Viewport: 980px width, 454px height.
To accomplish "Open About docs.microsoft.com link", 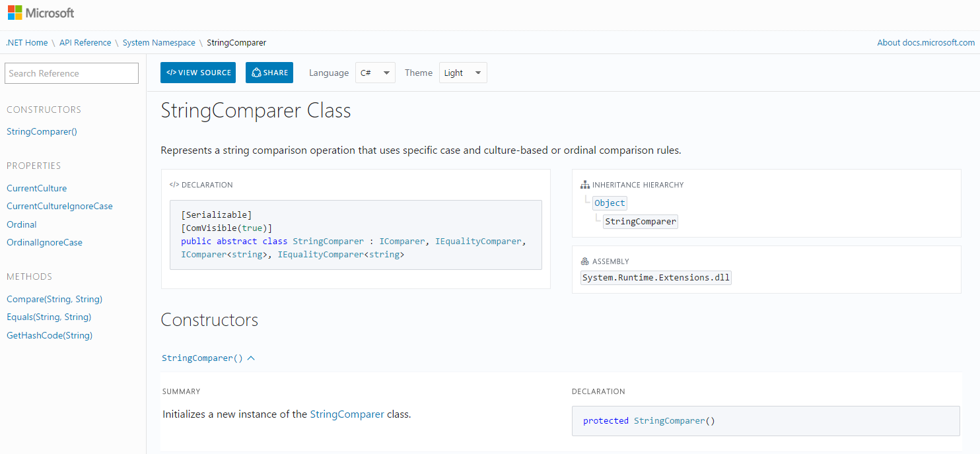I will coord(926,42).
